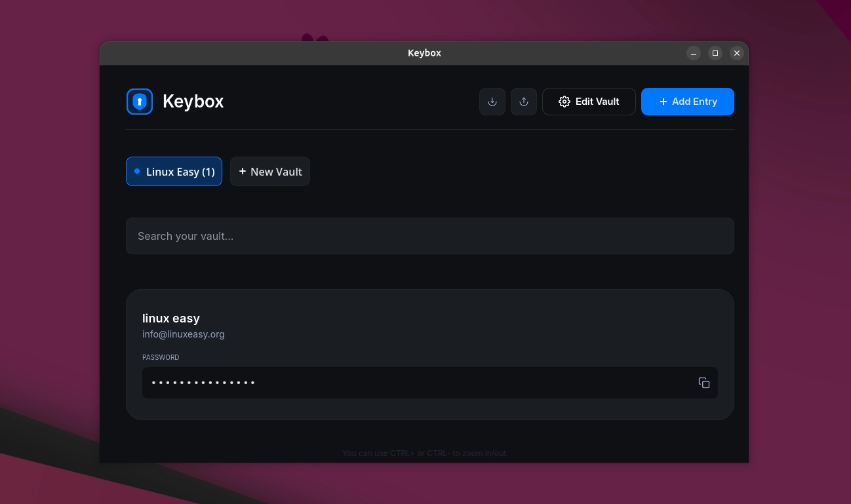Maximize the Keybox window

715,53
